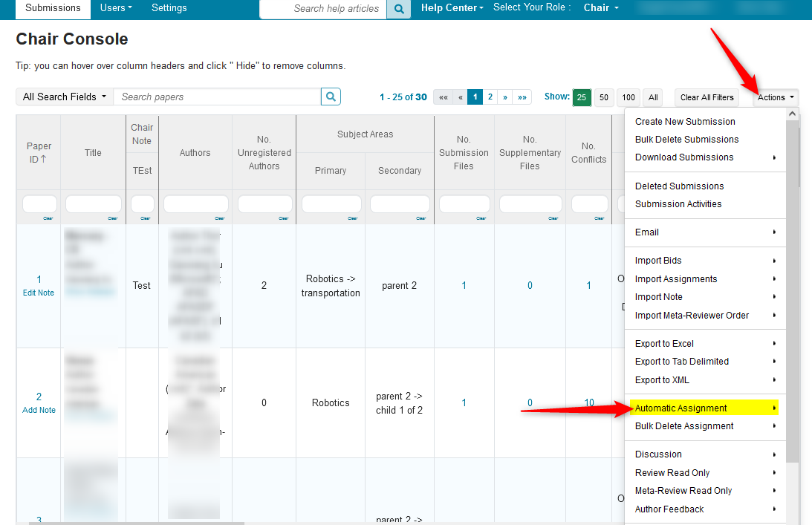Image resolution: width=812 pixels, height=525 pixels.
Task: Go to next page with » button
Action: (x=505, y=97)
